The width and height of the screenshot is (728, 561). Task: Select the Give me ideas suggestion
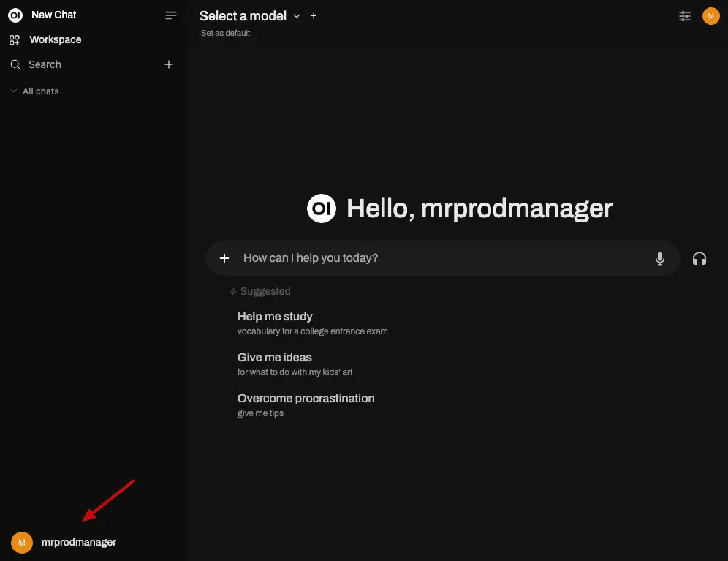pyautogui.click(x=295, y=364)
